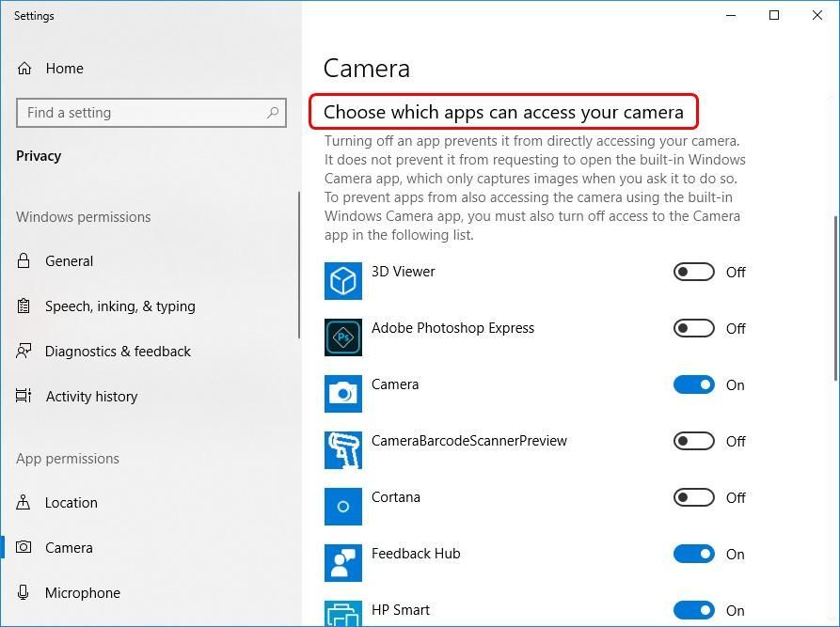Switch off Feedback Hub camera access

[694, 555]
